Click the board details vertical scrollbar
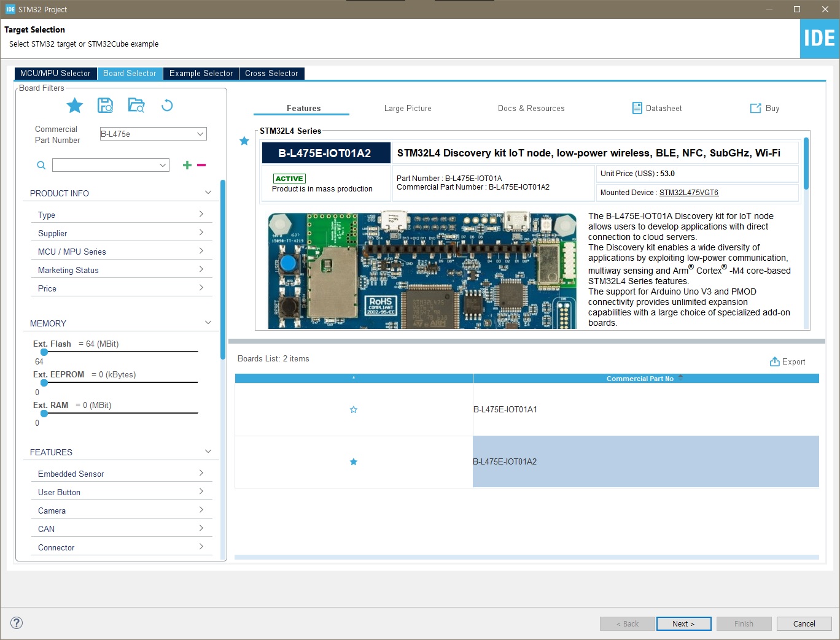The width and height of the screenshot is (840, 640). tap(806, 163)
